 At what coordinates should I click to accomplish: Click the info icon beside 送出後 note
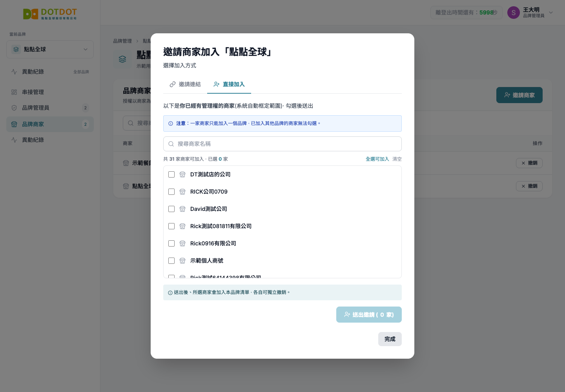coord(170,293)
